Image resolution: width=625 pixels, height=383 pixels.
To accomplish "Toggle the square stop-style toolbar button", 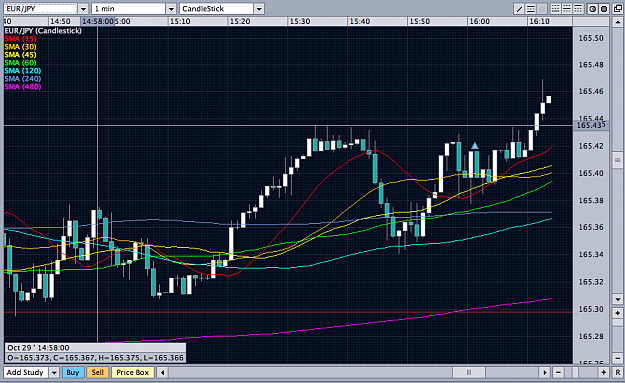I will tap(604, 9).
